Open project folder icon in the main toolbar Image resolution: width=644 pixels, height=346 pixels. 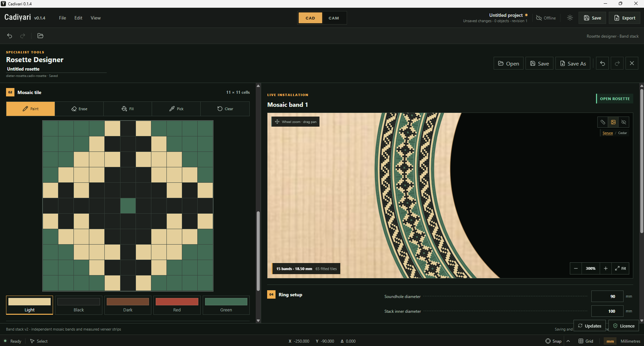click(x=40, y=36)
